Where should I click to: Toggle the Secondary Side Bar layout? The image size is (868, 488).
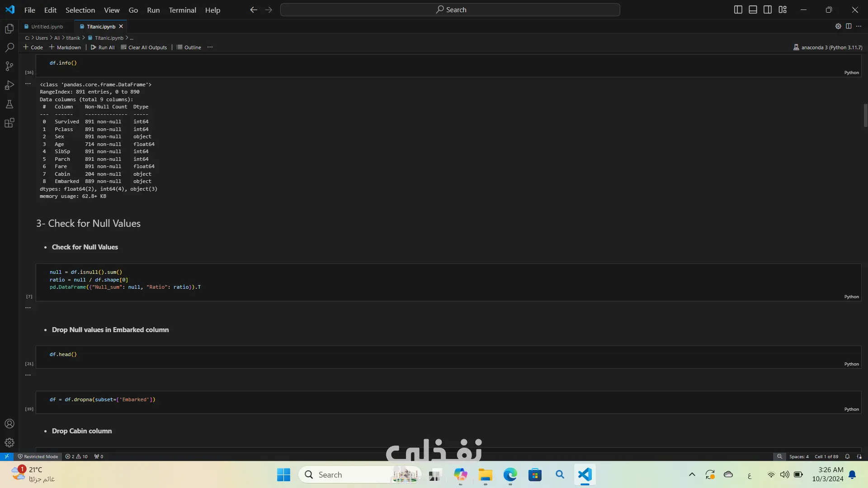pos(768,9)
